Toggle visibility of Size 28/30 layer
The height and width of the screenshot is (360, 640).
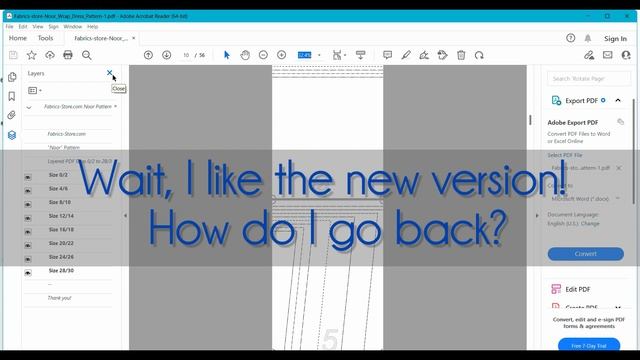(28, 273)
